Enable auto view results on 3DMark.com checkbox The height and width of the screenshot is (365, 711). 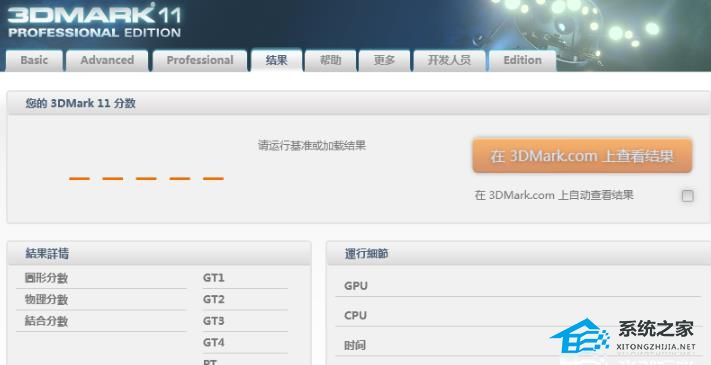pos(687,196)
